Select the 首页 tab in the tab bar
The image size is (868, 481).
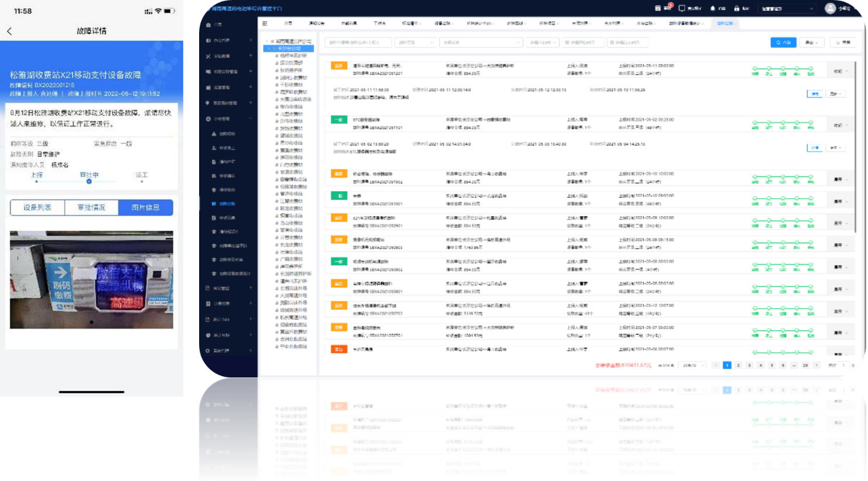pyautogui.click(x=288, y=23)
